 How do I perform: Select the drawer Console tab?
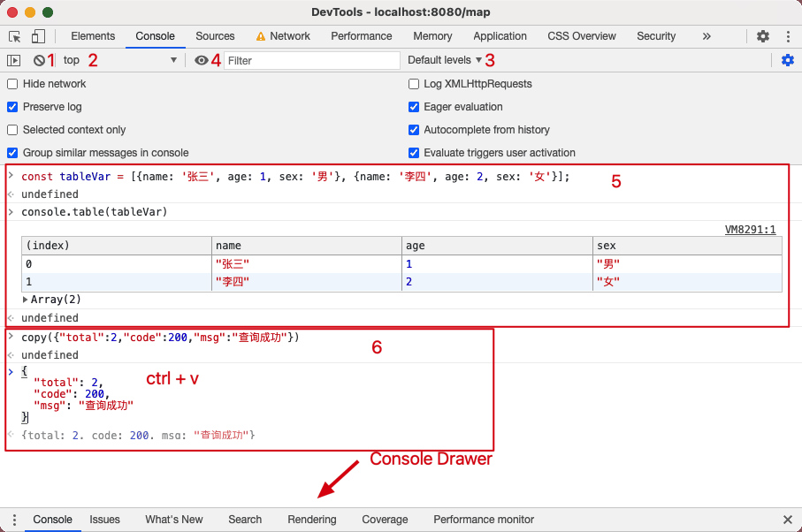(52, 520)
